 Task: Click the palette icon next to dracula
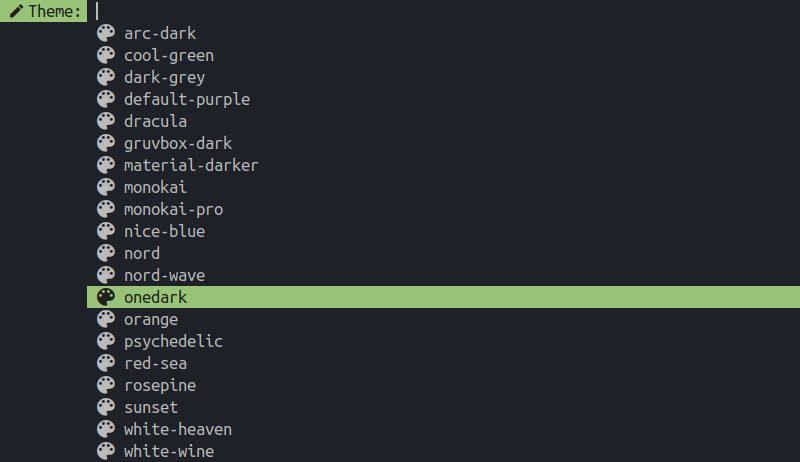pos(106,121)
